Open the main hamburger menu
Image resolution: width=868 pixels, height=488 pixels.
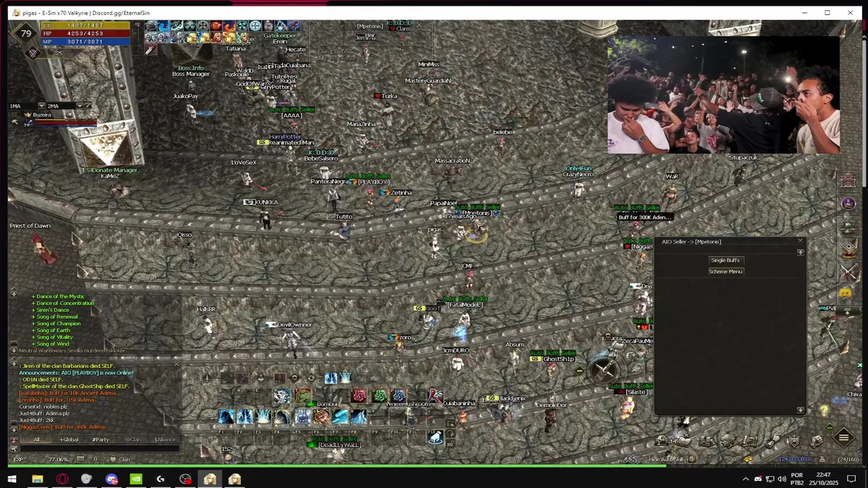click(844, 437)
